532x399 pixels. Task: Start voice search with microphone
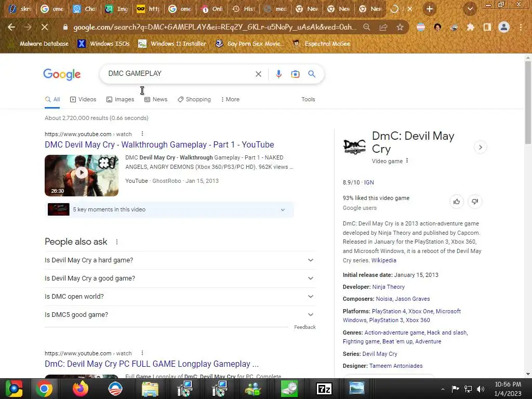278,74
